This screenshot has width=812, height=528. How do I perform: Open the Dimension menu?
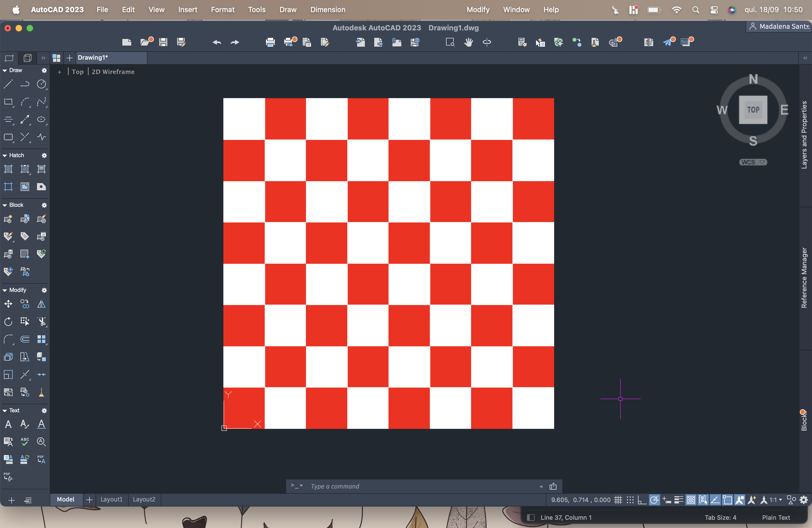pos(328,10)
